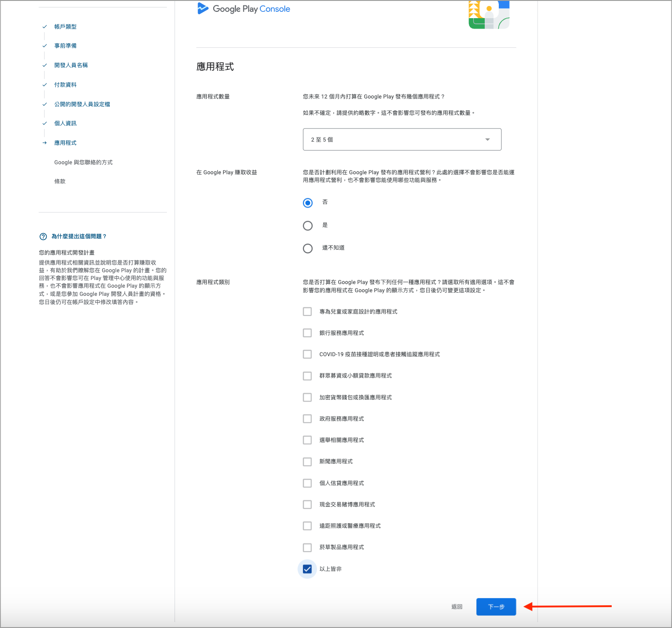
Task: Select the current 應用程式 step in sidebar
Action: tap(65, 143)
